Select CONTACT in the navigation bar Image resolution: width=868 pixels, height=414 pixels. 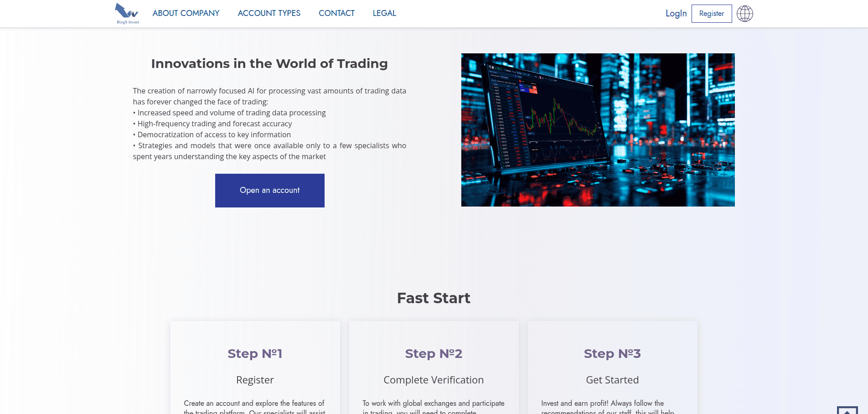click(x=336, y=13)
